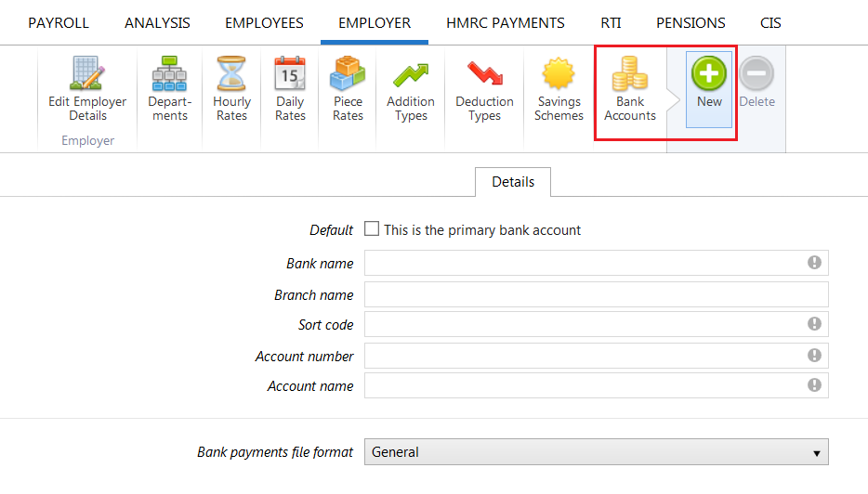Click Bank name required warning icon

(814, 262)
